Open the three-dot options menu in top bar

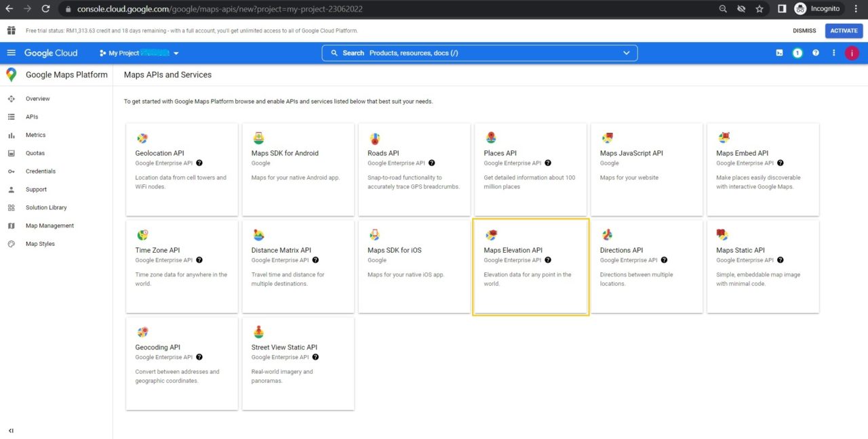[833, 52]
